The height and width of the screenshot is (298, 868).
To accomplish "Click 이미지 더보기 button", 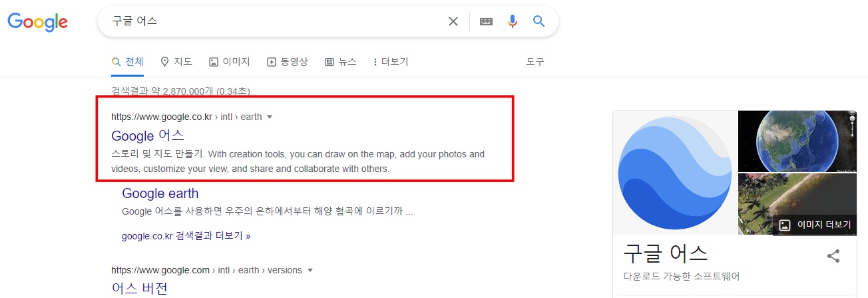I will 815,225.
